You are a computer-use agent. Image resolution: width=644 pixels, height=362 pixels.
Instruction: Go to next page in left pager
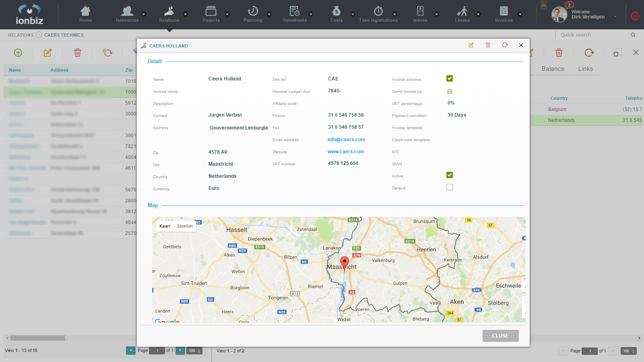point(180,350)
